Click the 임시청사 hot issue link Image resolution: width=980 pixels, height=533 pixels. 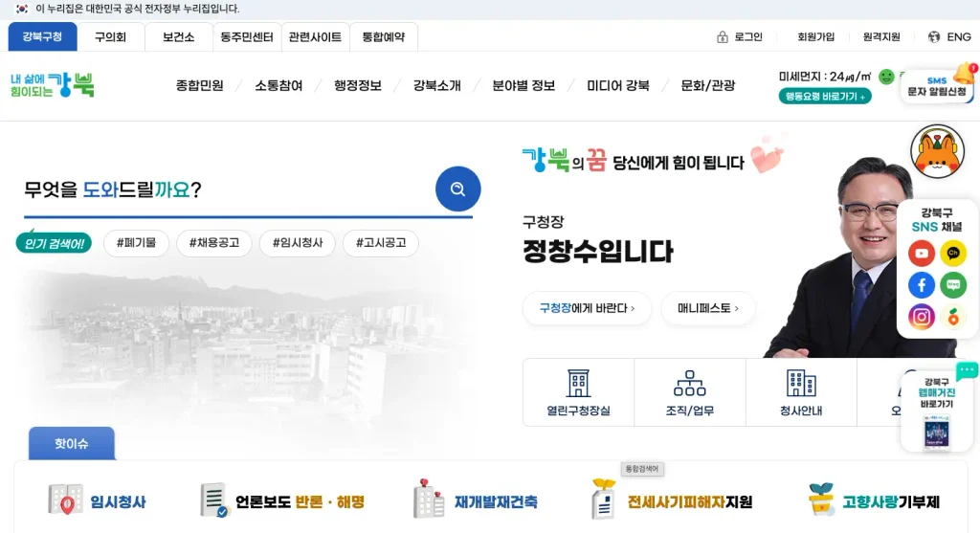pos(118,501)
